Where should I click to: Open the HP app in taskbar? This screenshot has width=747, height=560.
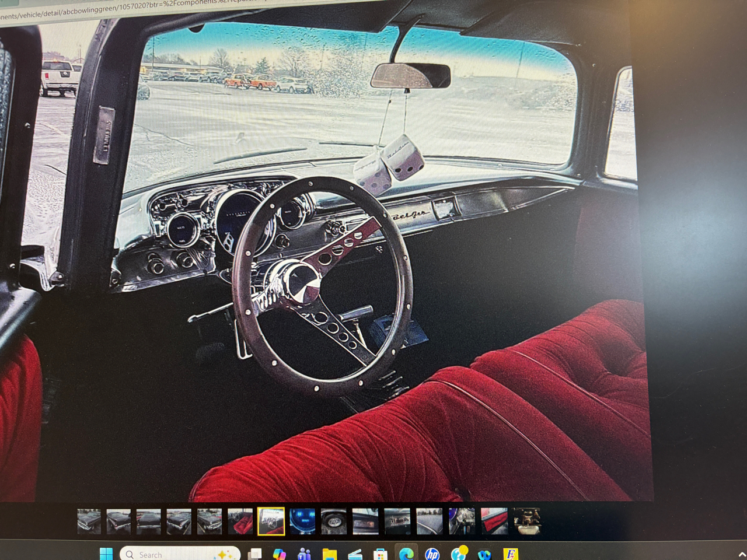pyautogui.click(x=432, y=554)
